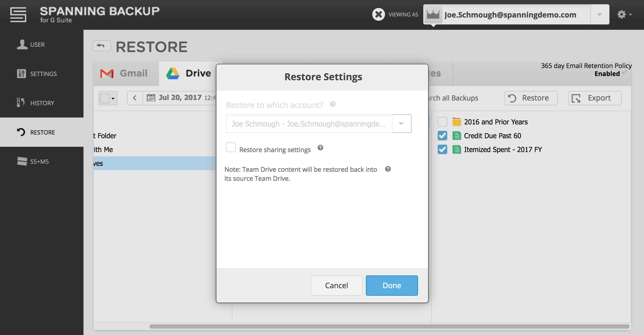
Task: Select RESTORE in the sidebar
Action: click(42, 132)
